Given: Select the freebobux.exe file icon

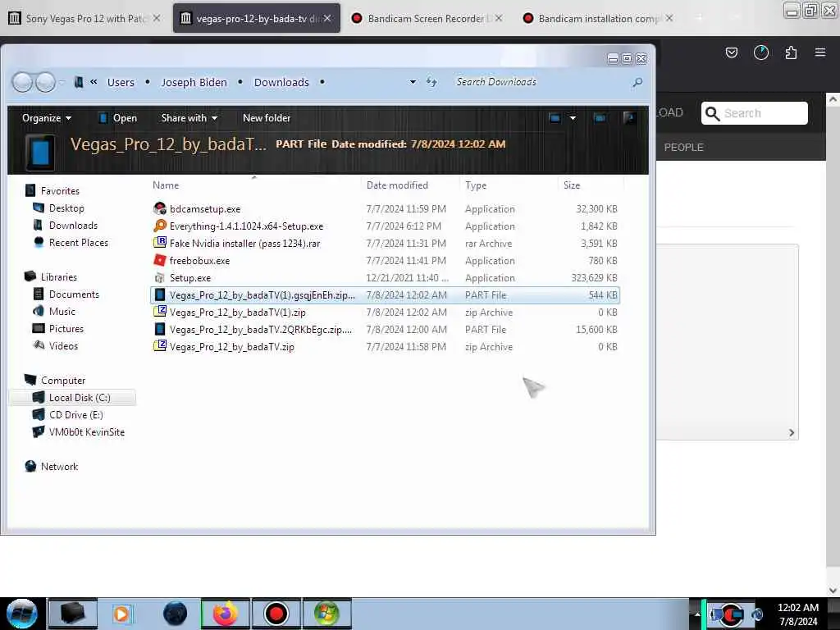Looking at the screenshot, I should click(x=160, y=260).
